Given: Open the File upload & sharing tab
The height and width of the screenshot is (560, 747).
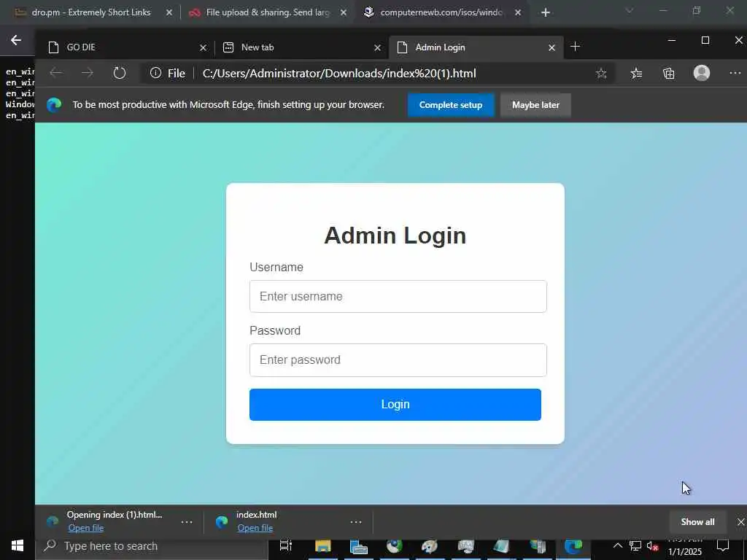Looking at the screenshot, I should 267,12.
